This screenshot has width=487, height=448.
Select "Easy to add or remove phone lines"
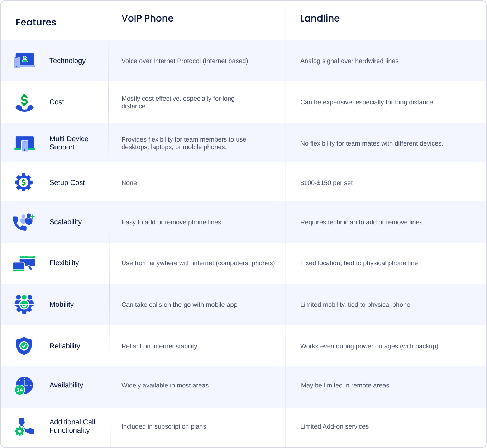tap(171, 222)
